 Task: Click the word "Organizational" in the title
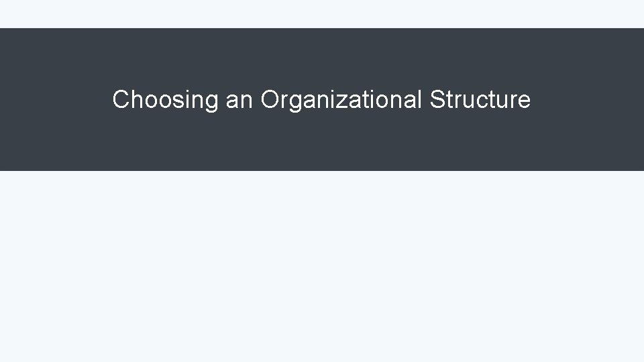tap(341, 100)
